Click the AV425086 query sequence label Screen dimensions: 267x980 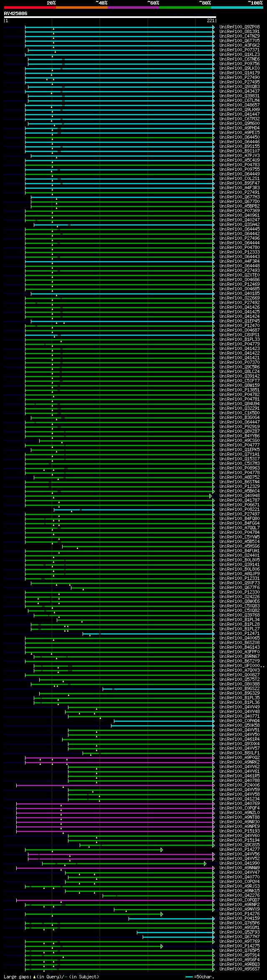[x=16, y=13]
